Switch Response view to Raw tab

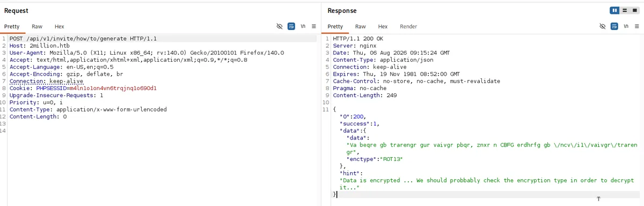[360, 26]
